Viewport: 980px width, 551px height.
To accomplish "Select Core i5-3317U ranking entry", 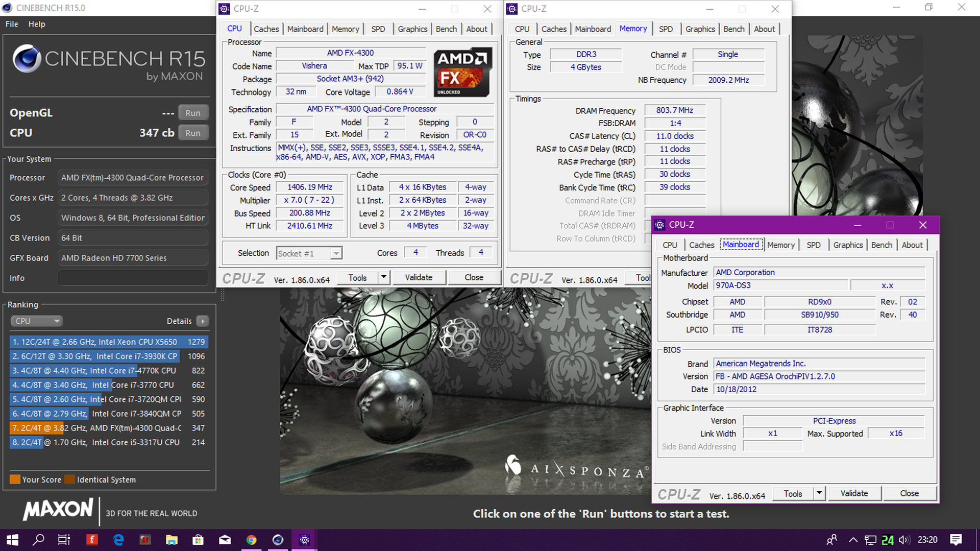I will pyautogui.click(x=108, y=442).
